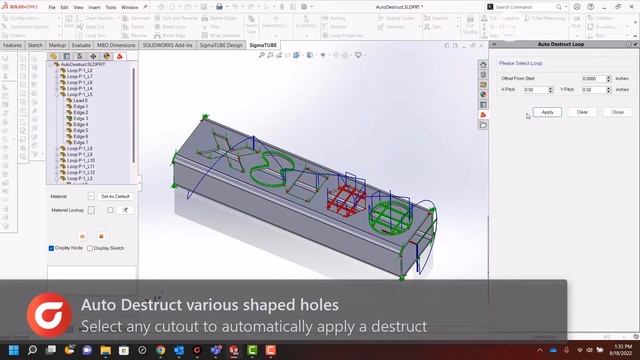Collapse the Loop P-1_L5 tree node
Viewport: 640px width, 360px height.
pyautogui.click(x=57, y=94)
